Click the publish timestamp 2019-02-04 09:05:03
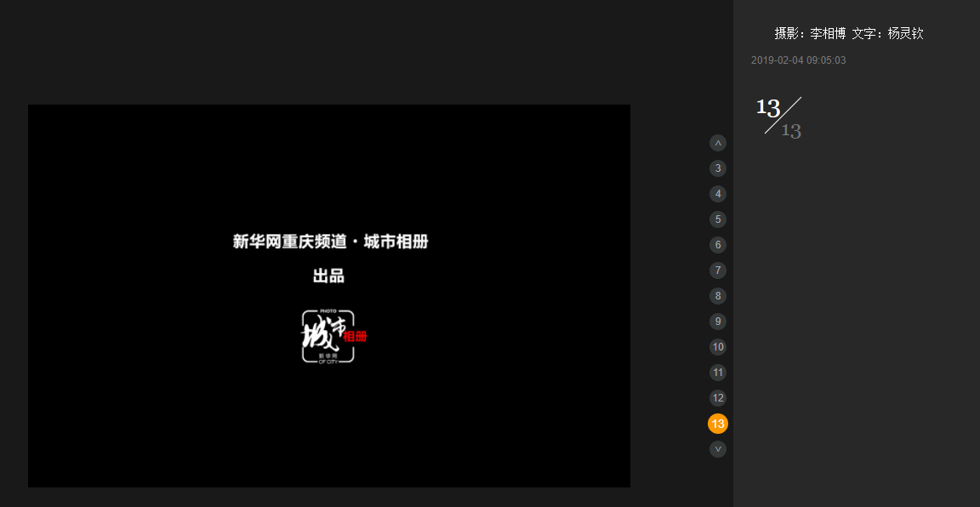The image size is (980, 507). pos(798,60)
